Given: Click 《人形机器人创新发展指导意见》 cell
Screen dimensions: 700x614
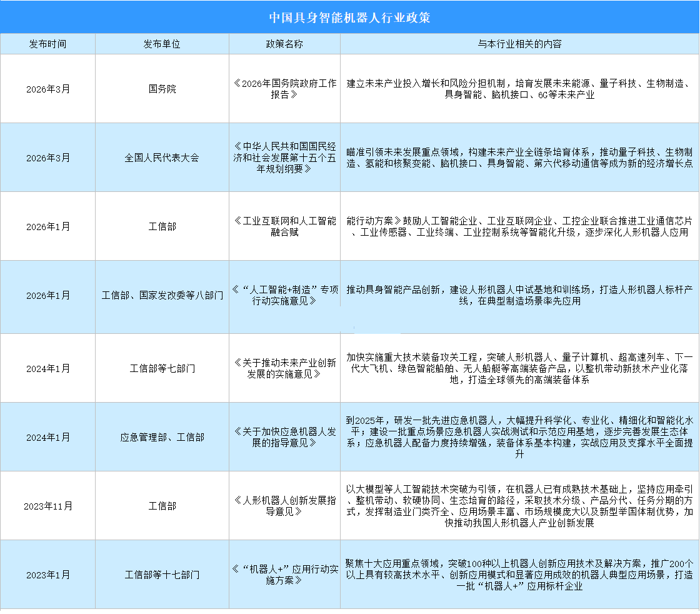Looking at the screenshot, I should (284, 506).
